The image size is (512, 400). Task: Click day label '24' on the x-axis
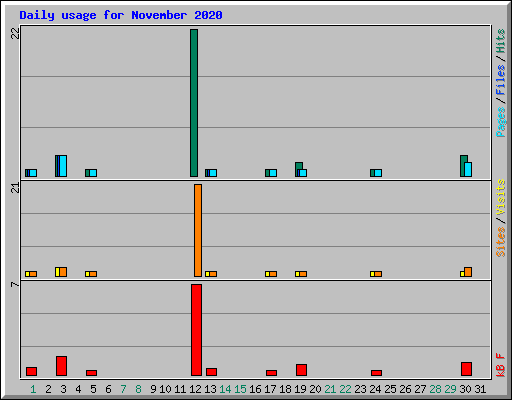pyautogui.click(x=375, y=389)
